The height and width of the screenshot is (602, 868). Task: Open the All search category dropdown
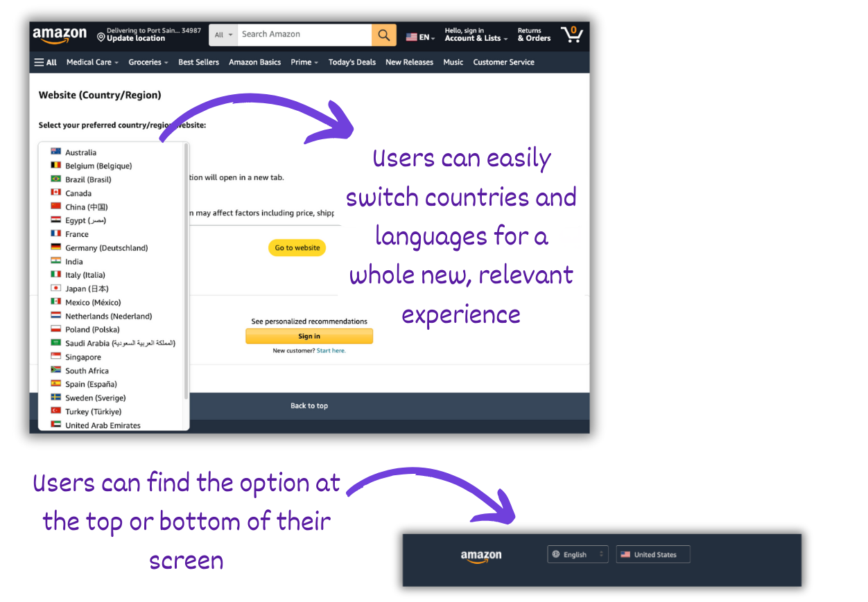223,34
